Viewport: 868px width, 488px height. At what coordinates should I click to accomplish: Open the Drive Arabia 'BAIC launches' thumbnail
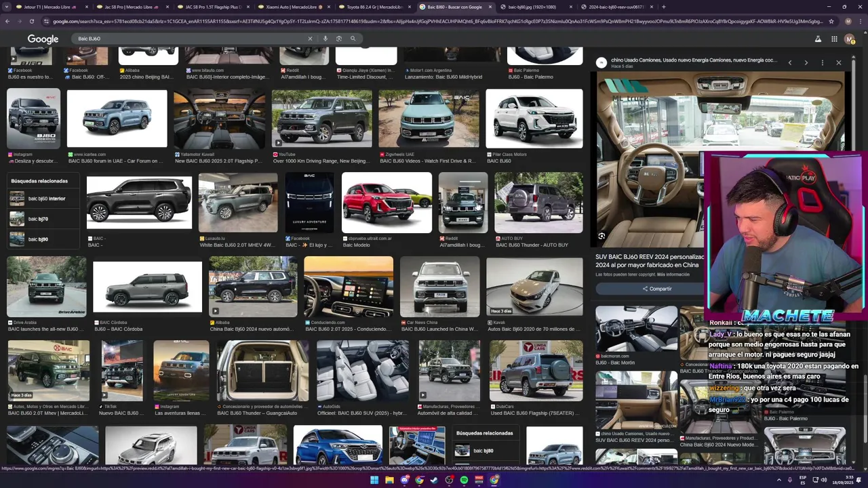(47, 286)
